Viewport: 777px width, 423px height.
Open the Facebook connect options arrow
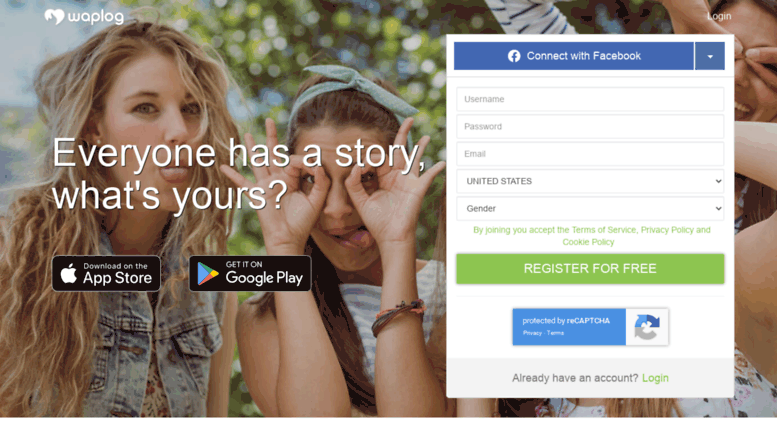pos(710,56)
